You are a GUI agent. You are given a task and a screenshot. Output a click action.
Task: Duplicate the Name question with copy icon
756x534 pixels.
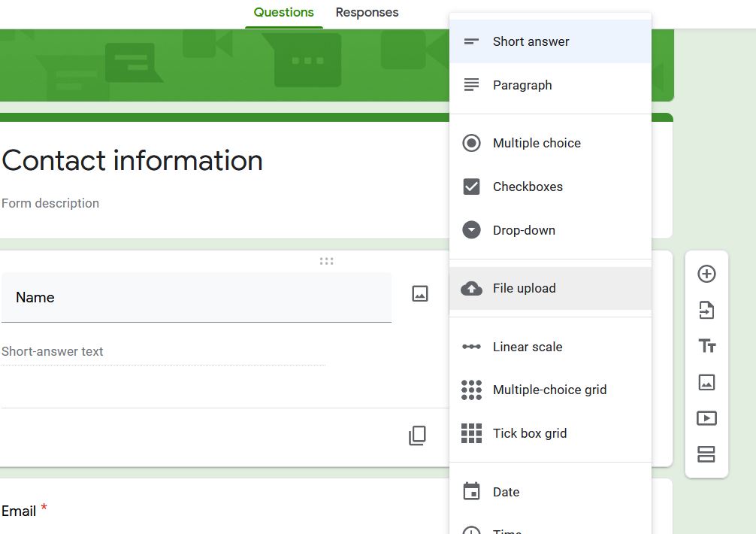(417, 435)
